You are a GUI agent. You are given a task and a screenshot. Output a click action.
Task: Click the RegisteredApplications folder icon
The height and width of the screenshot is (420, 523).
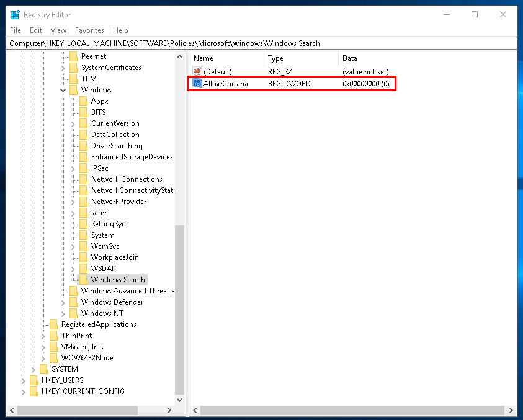53,324
